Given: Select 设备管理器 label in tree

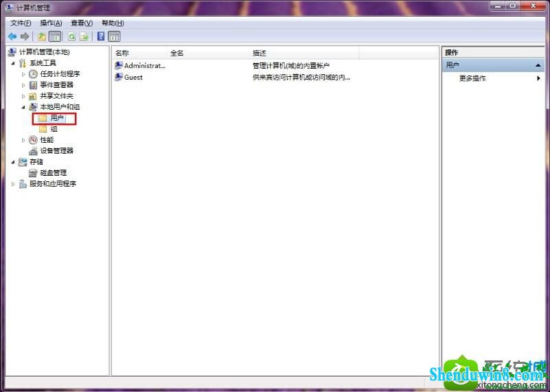Looking at the screenshot, I should tap(56, 151).
